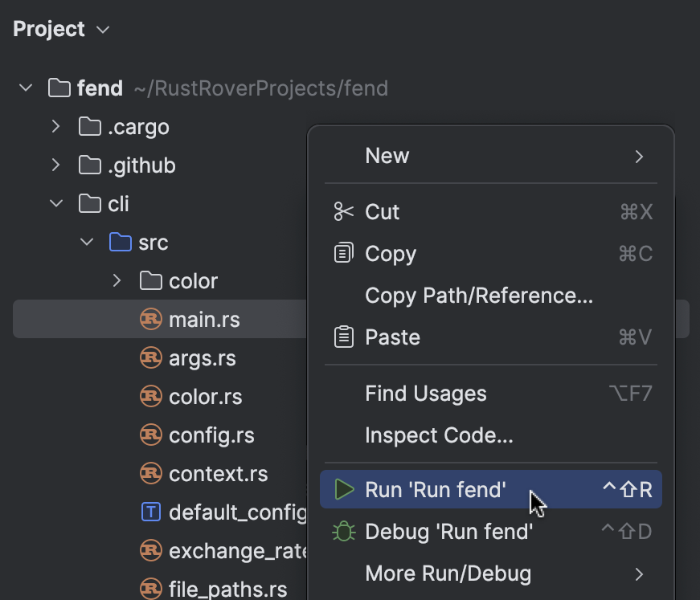This screenshot has height=600, width=700.
Task: Click the file icon next to default_config
Action: [151, 512]
